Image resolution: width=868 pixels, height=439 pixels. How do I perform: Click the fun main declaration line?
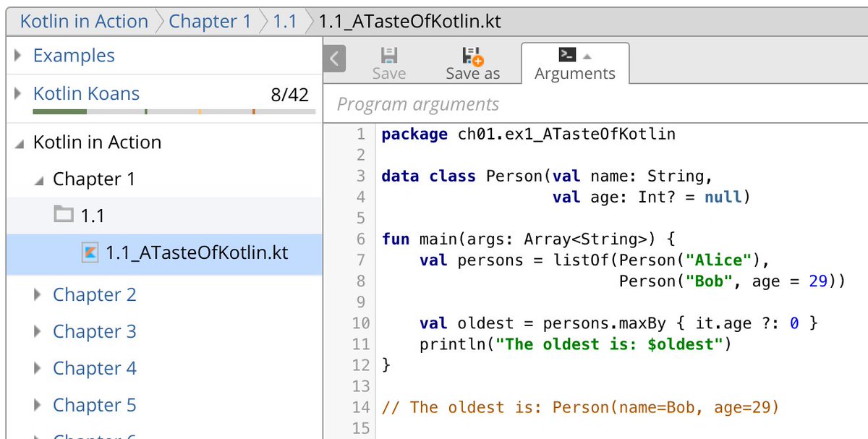point(529,239)
